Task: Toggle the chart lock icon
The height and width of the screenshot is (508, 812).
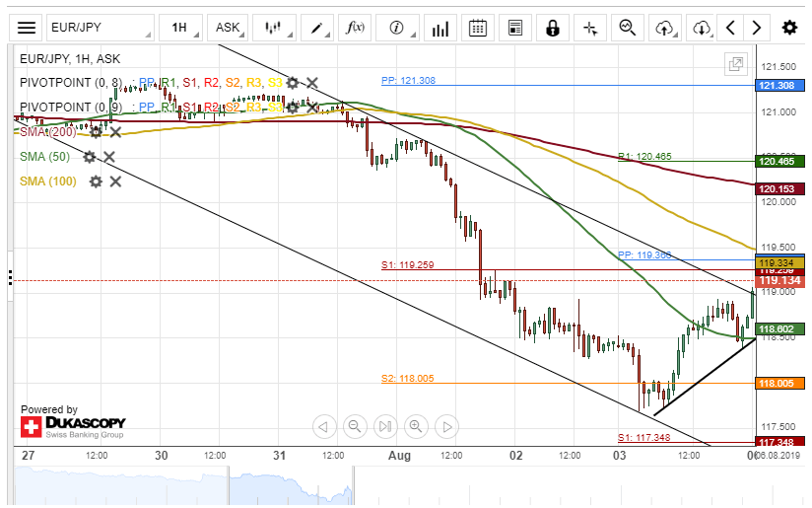Action: tap(553, 28)
